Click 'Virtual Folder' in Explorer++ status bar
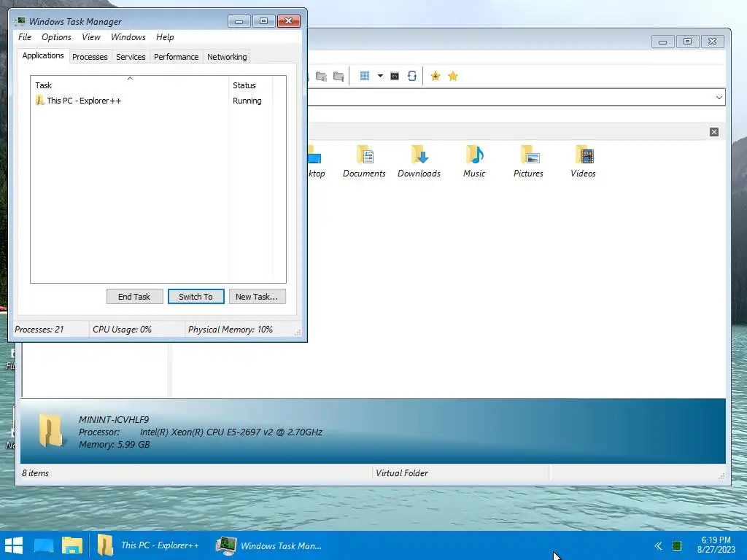 (x=402, y=472)
